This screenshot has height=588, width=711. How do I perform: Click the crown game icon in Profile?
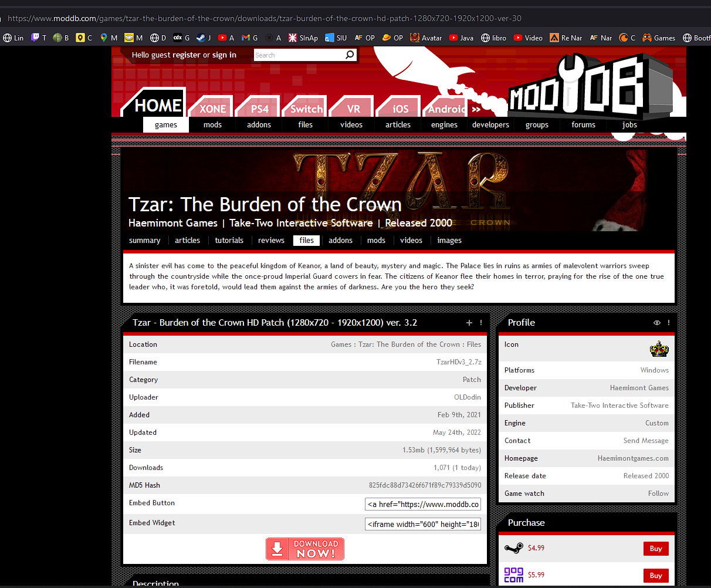click(x=659, y=349)
